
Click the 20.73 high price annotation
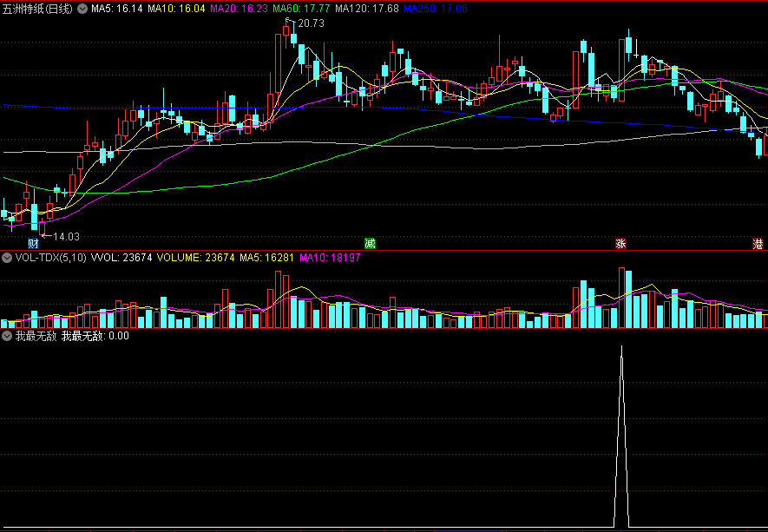point(311,23)
